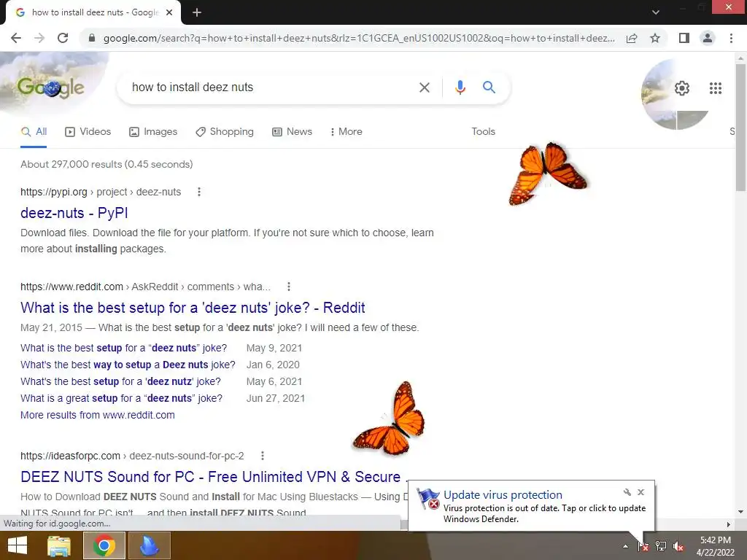Image resolution: width=747 pixels, height=560 pixels.
Task: Click the blue app taskbar icon
Action: (149, 545)
